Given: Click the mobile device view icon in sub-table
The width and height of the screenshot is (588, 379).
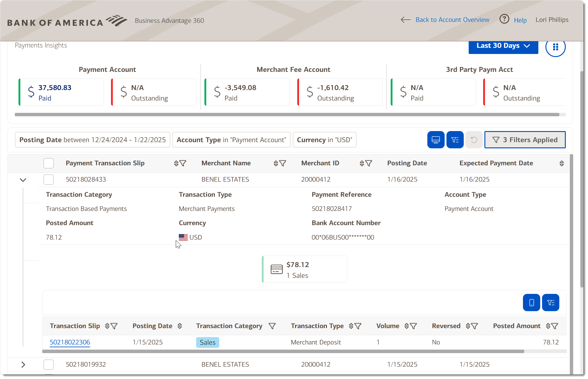Looking at the screenshot, I should tap(531, 303).
